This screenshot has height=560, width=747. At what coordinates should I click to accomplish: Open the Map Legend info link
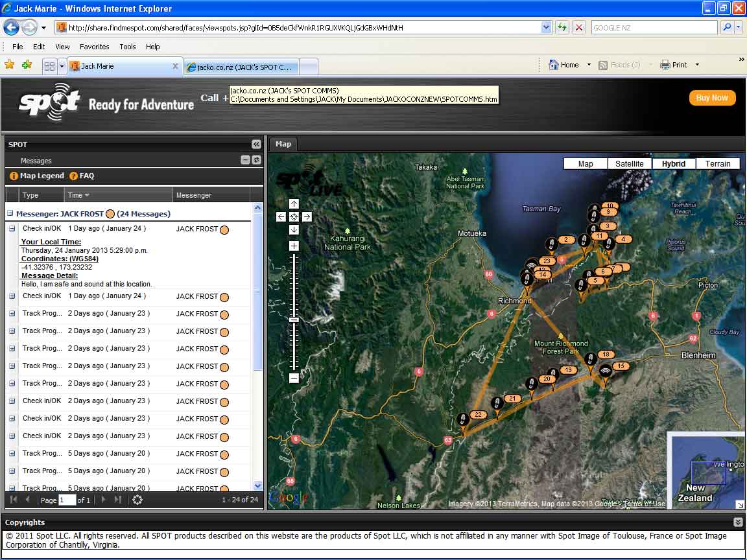(x=37, y=176)
